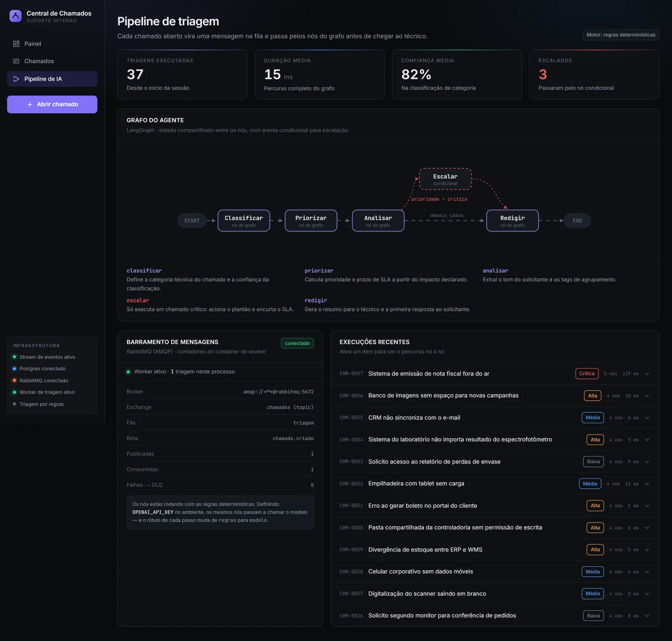Screen dimensions: 672x641
Task: Click the Escalados card value 3
Action: coord(543,74)
